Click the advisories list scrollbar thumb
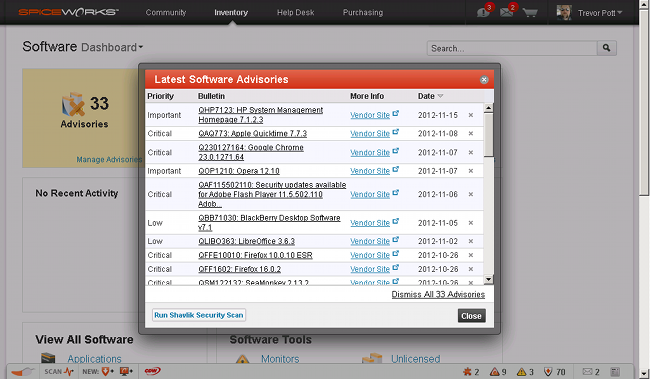 coord(488,135)
